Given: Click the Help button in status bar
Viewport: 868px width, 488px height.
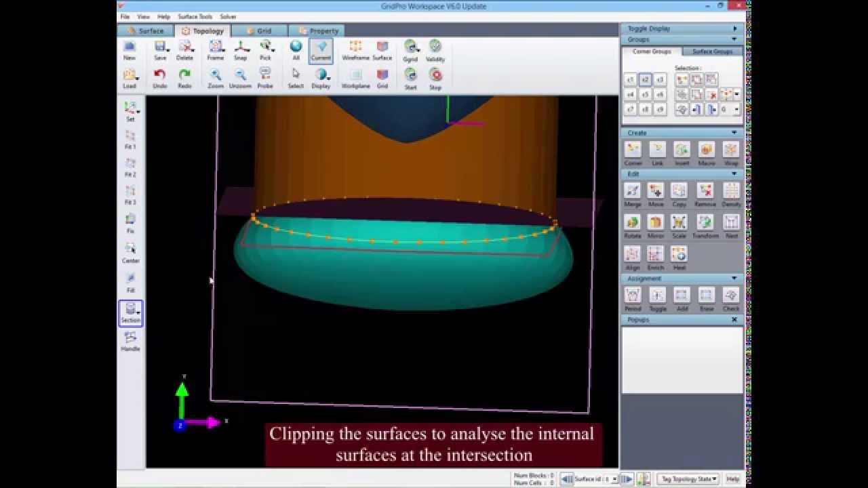Looking at the screenshot, I should click(x=732, y=479).
